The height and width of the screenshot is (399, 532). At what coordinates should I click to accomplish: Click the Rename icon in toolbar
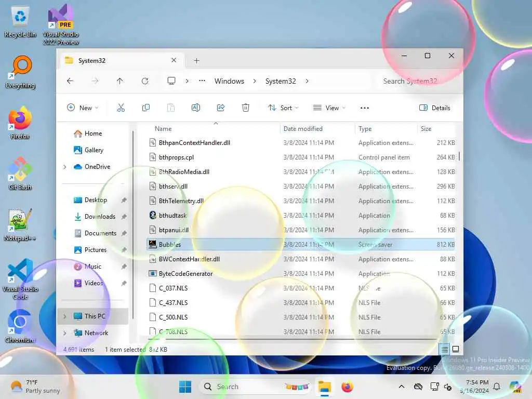coord(196,108)
